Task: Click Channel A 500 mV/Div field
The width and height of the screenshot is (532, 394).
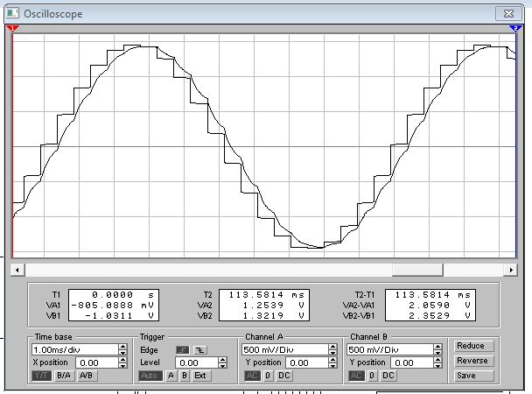Action: [x=285, y=349]
